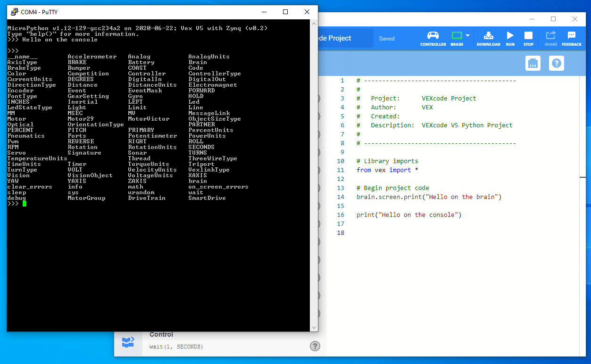Click the Control category icon in toolbox
This screenshot has height=364, width=591.
(128, 342)
